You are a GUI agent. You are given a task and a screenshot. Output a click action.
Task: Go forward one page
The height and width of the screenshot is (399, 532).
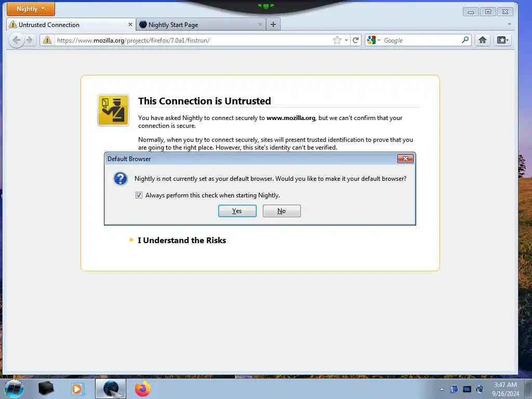[x=30, y=41]
